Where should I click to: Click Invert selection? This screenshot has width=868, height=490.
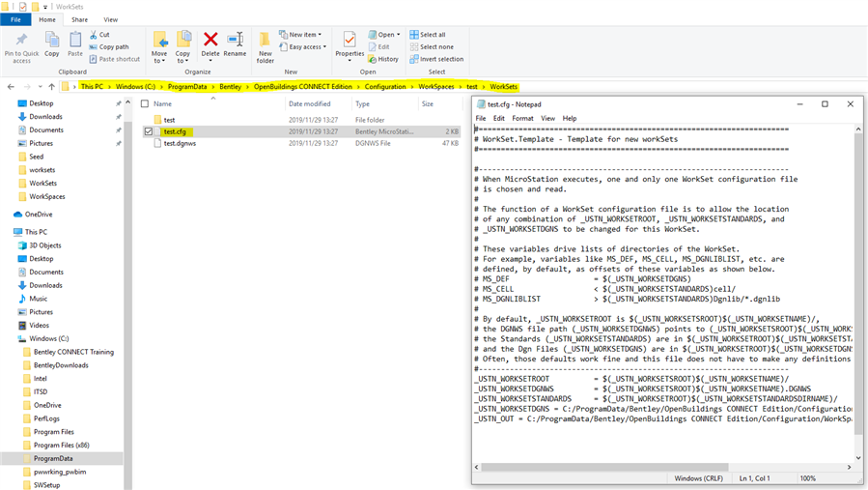tap(436, 59)
